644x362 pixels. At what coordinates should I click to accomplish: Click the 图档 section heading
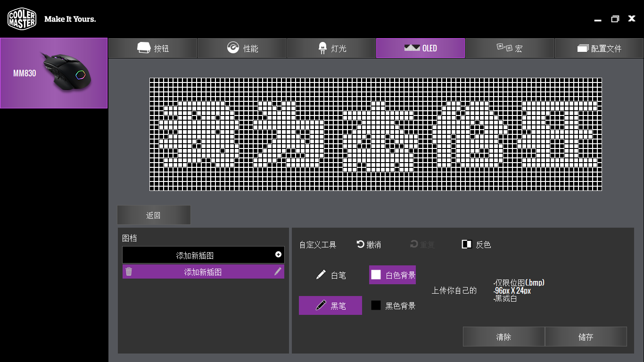pyautogui.click(x=130, y=238)
